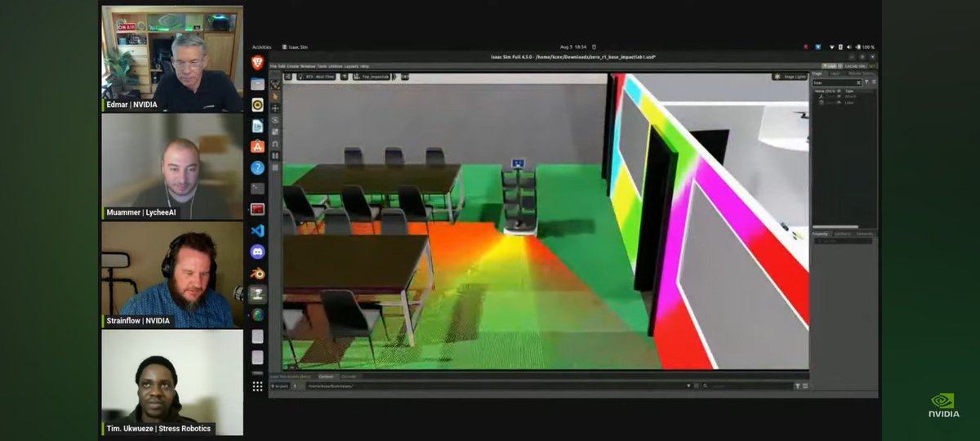Viewport: 980px width, 441px height.
Task: Open the File menu
Action: pos(274,65)
